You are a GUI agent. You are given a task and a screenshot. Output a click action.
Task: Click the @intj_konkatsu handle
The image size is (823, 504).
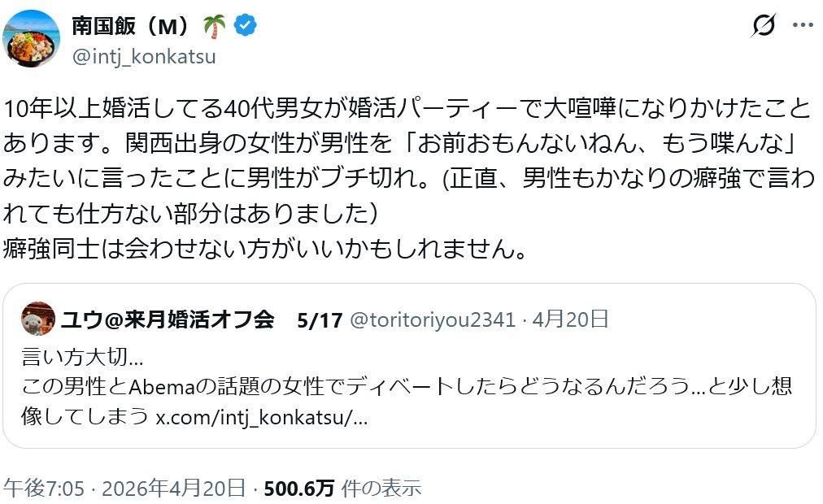[144, 56]
